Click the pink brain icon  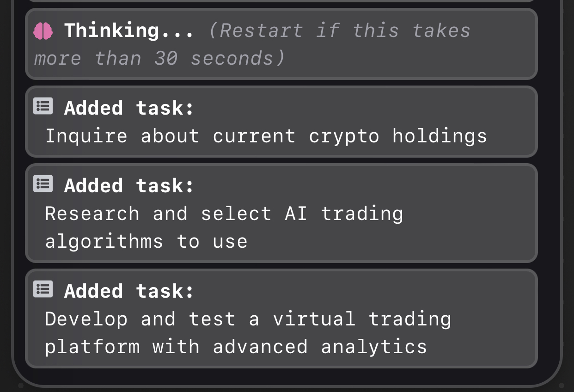pos(43,31)
